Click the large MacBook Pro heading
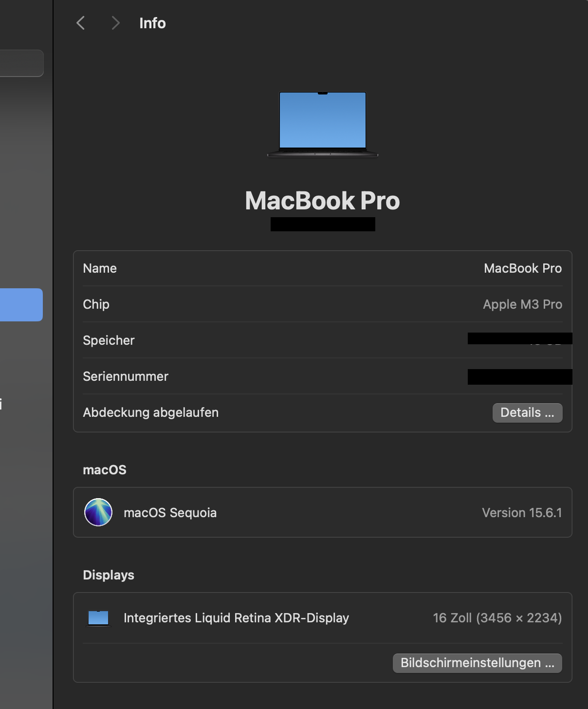The height and width of the screenshot is (709, 588). pyautogui.click(x=322, y=201)
